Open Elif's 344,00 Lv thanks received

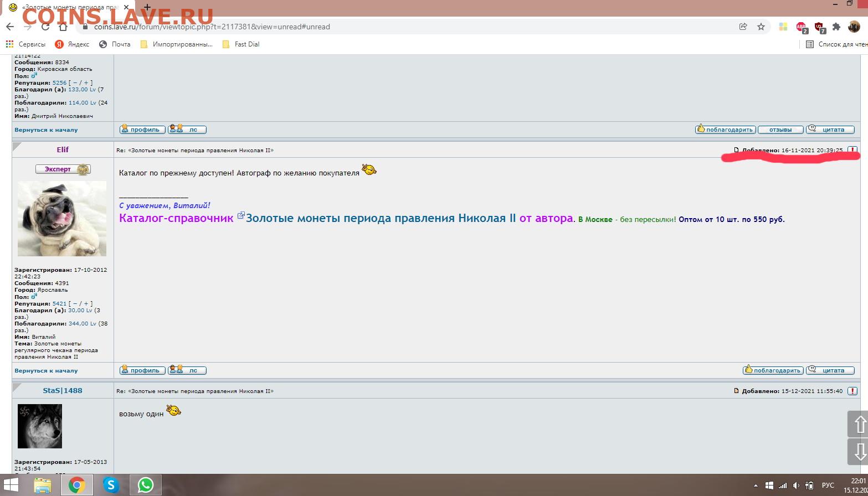(x=82, y=323)
